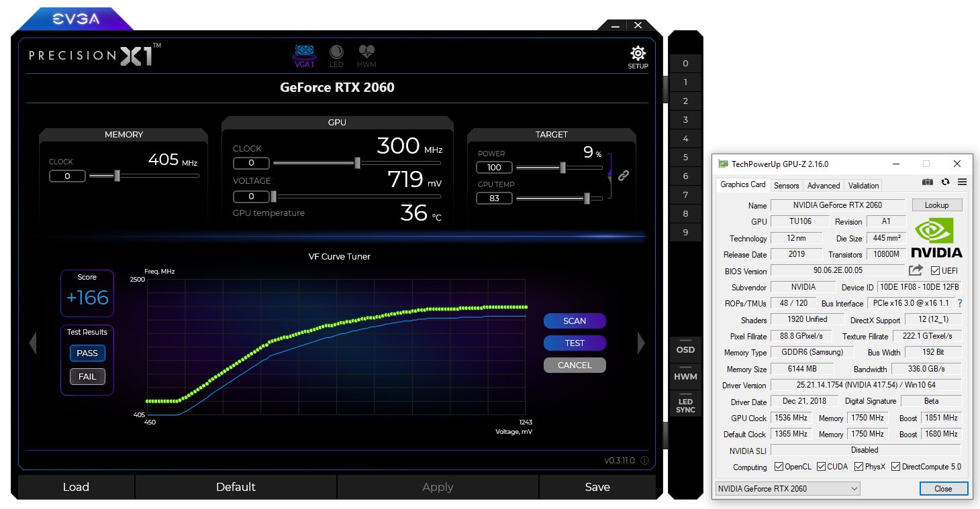Screen dimensions: 980x509
Task: Switch to the Advanced tab
Action: pyautogui.click(x=823, y=186)
